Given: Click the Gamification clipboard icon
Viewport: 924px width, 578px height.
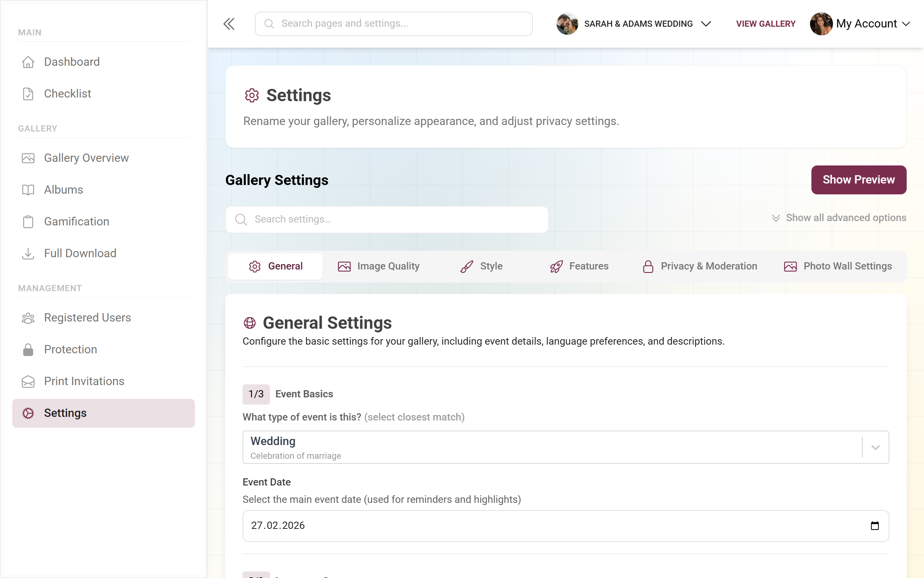Looking at the screenshot, I should (x=28, y=222).
